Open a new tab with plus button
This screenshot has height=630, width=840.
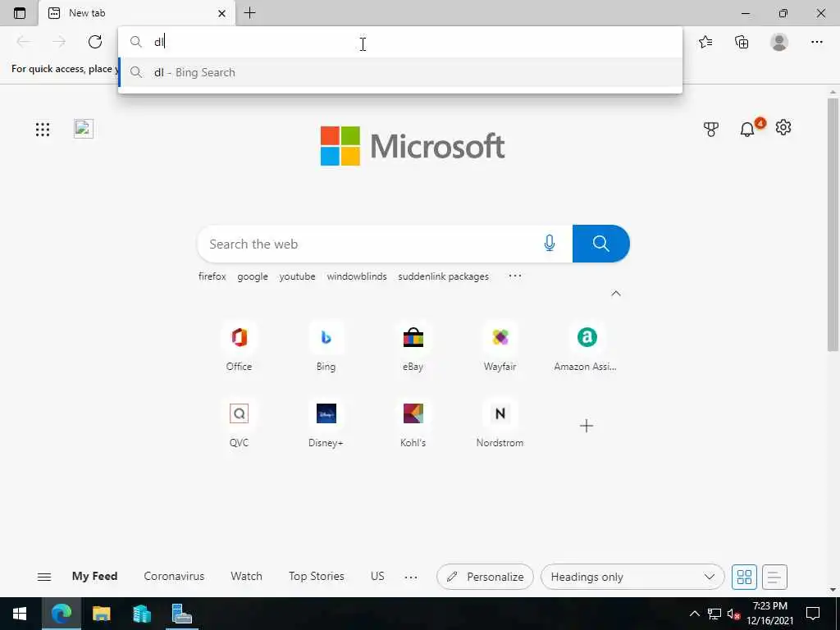point(249,13)
